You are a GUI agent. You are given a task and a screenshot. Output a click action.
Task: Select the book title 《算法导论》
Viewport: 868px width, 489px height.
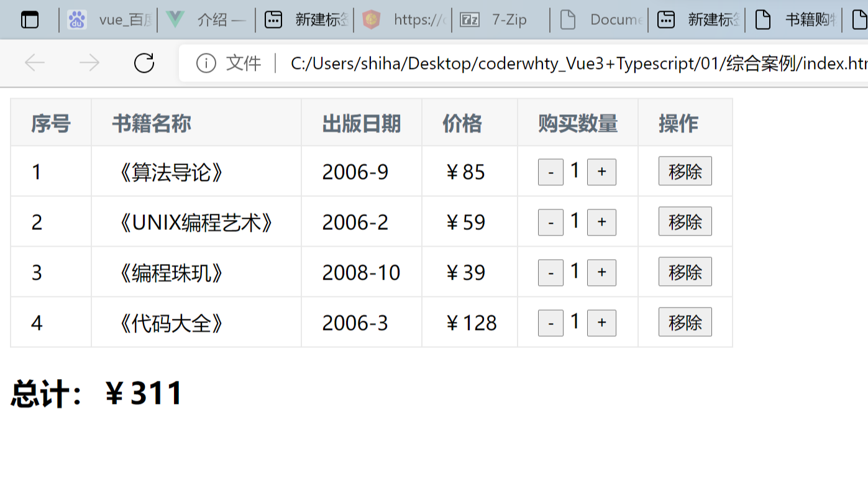click(x=171, y=172)
